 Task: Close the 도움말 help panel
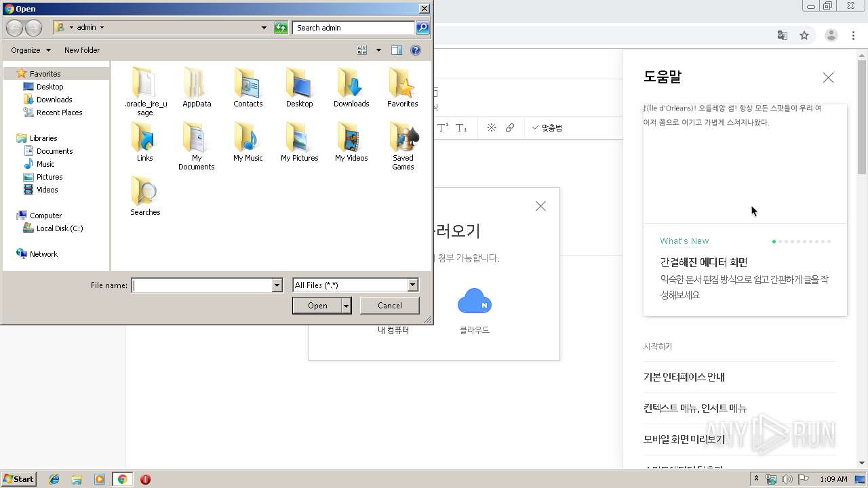pyautogui.click(x=828, y=78)
